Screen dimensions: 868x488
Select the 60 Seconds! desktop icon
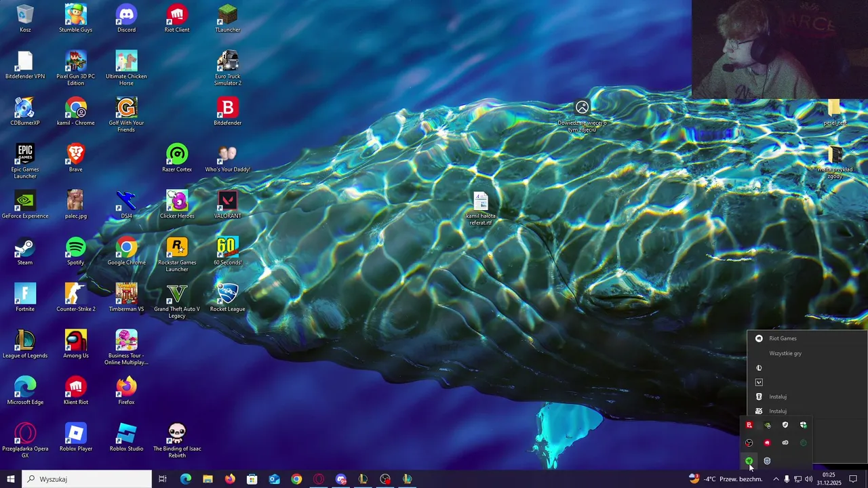(x=227, y=251)
